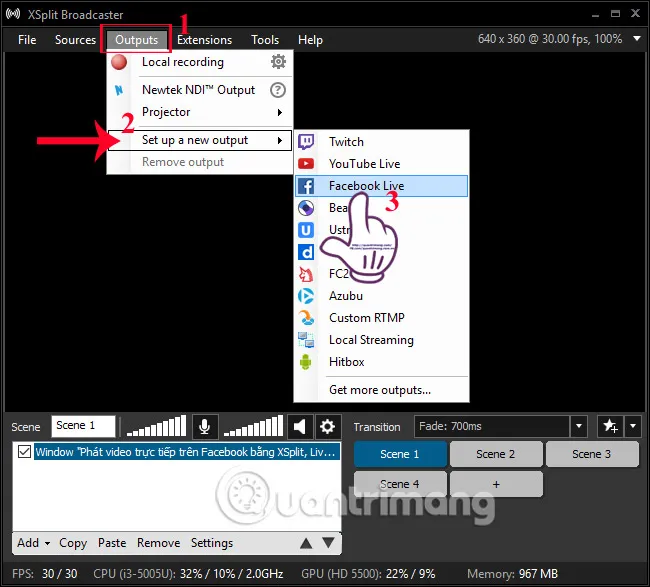Click the Ustream U icon

click(306, 230)
